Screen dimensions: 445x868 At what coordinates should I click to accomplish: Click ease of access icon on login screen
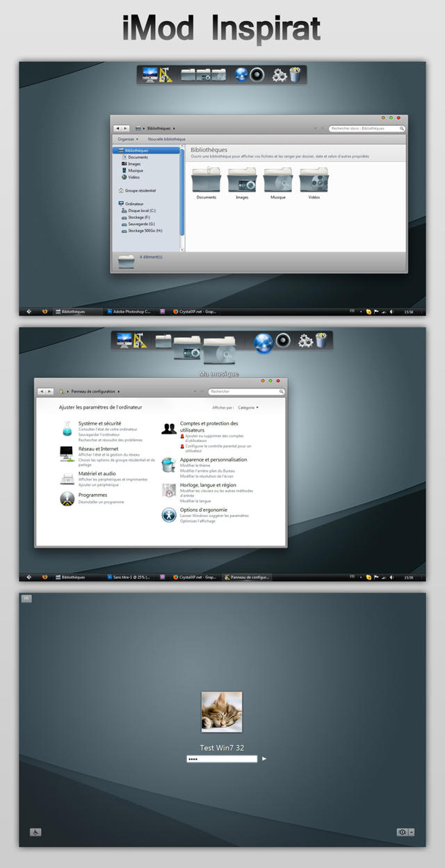(x=35, y=832)
